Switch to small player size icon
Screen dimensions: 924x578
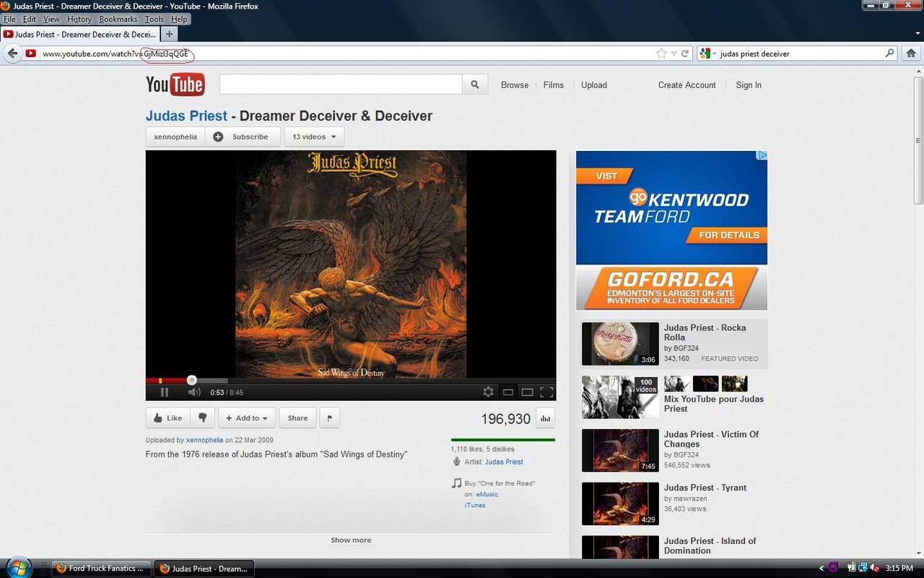508,392
